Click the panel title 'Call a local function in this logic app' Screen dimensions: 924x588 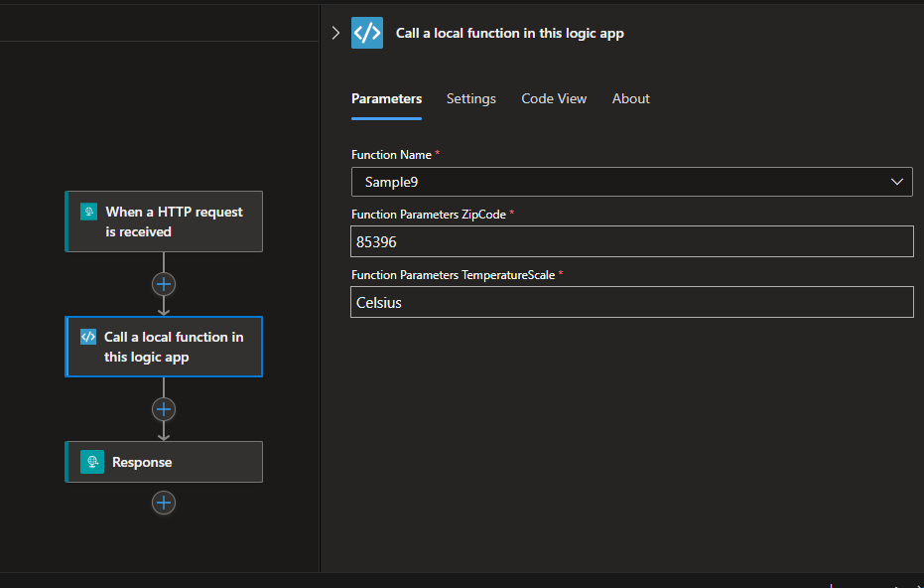pyautogui.click(x=510, y=33)
